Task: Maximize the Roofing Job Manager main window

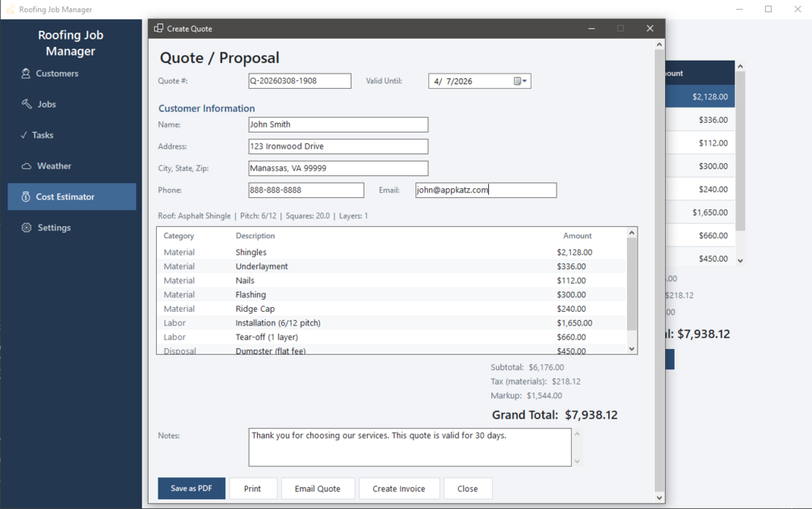Action: [768, 10]
